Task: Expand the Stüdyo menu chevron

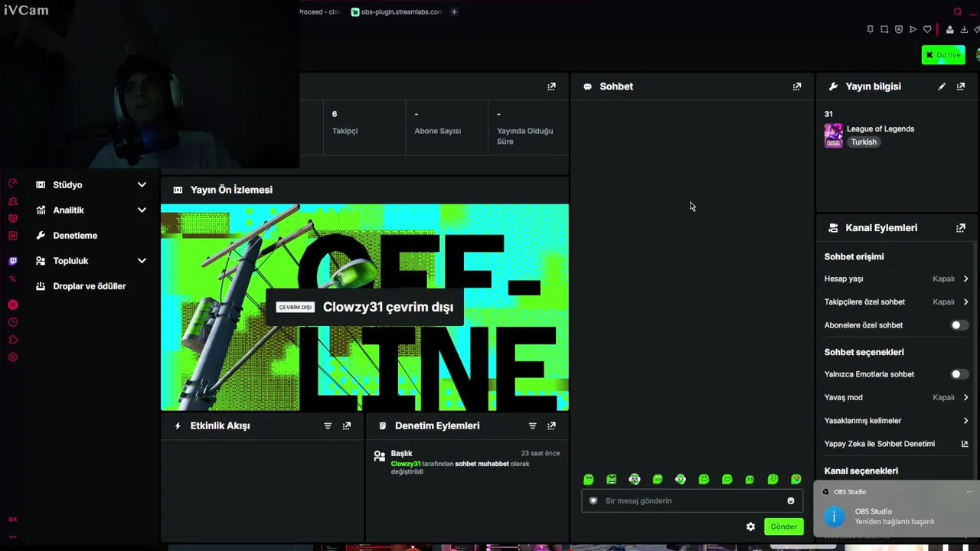Action: 142,184
